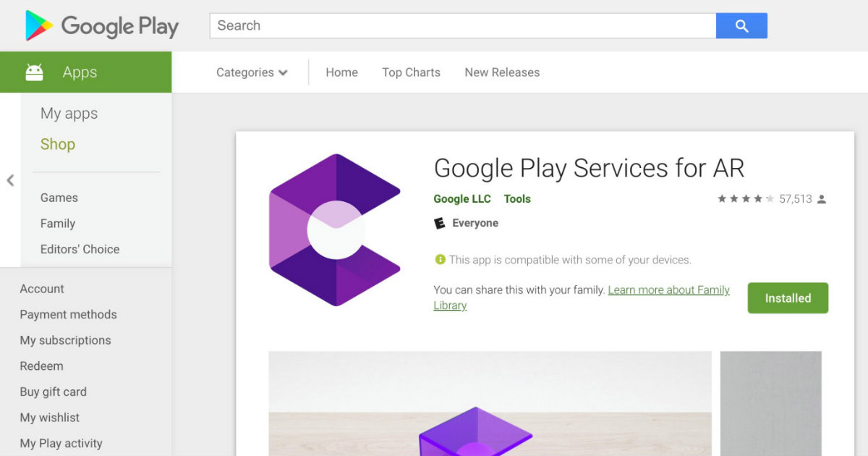Open Payment methods link

pyautogui.click(x=68, y=315)
